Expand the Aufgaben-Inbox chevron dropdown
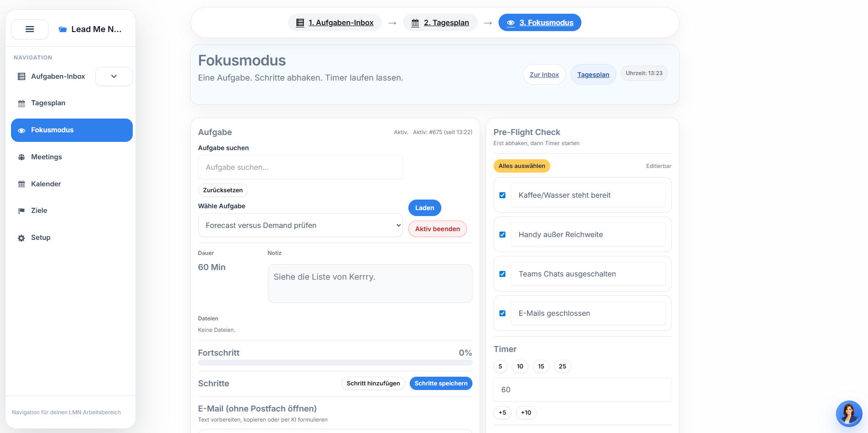The image size is (868, 433). coord(114,76)
